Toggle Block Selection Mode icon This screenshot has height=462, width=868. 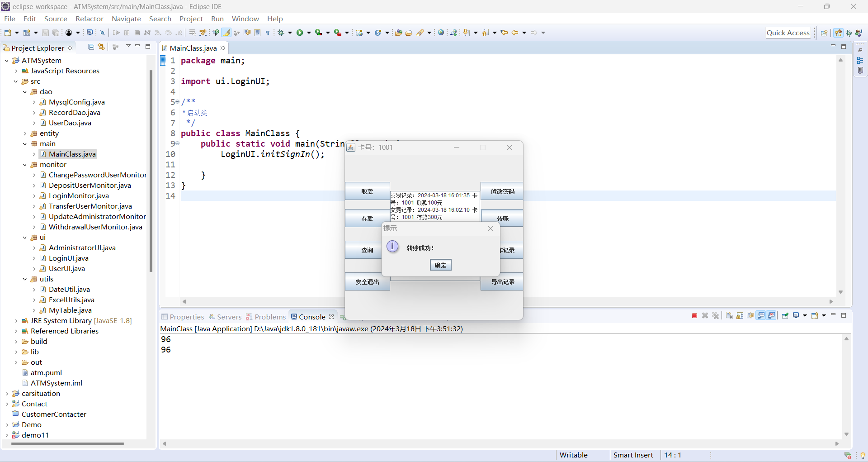(x=257, y=33)
